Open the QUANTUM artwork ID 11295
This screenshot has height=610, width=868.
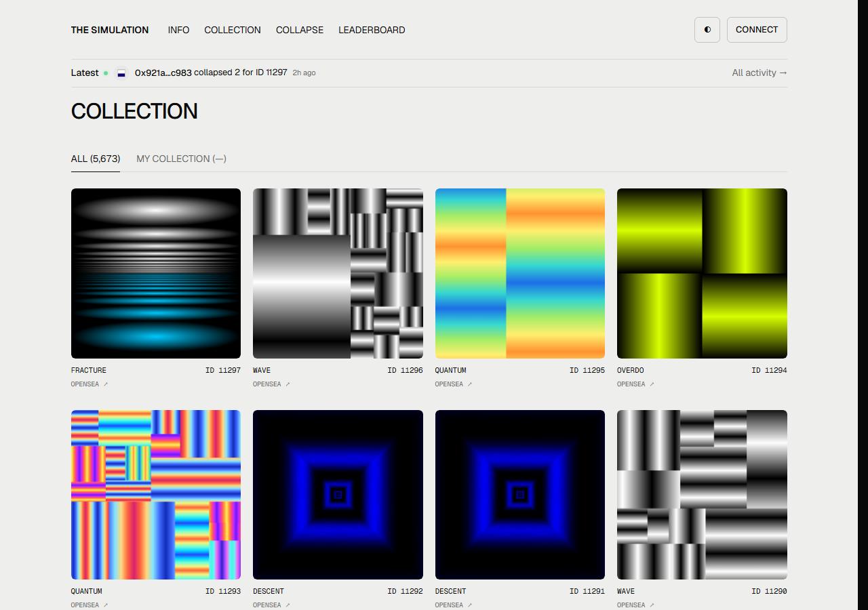point(520,273)
